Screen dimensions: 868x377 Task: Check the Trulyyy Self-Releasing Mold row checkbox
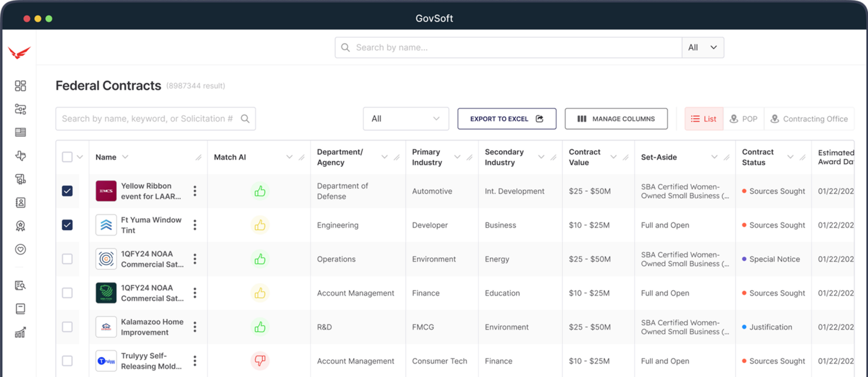[x=67, y=361]
